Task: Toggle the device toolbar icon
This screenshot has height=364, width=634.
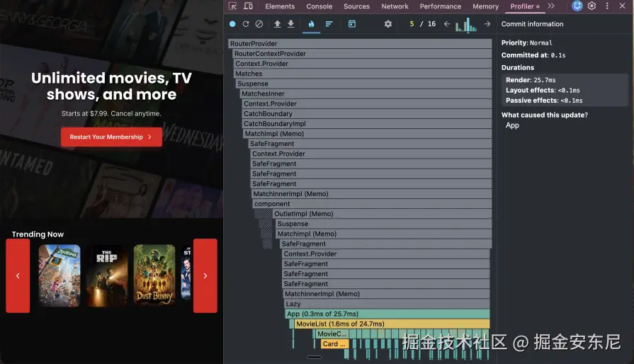Action: (x=248, y=6)
